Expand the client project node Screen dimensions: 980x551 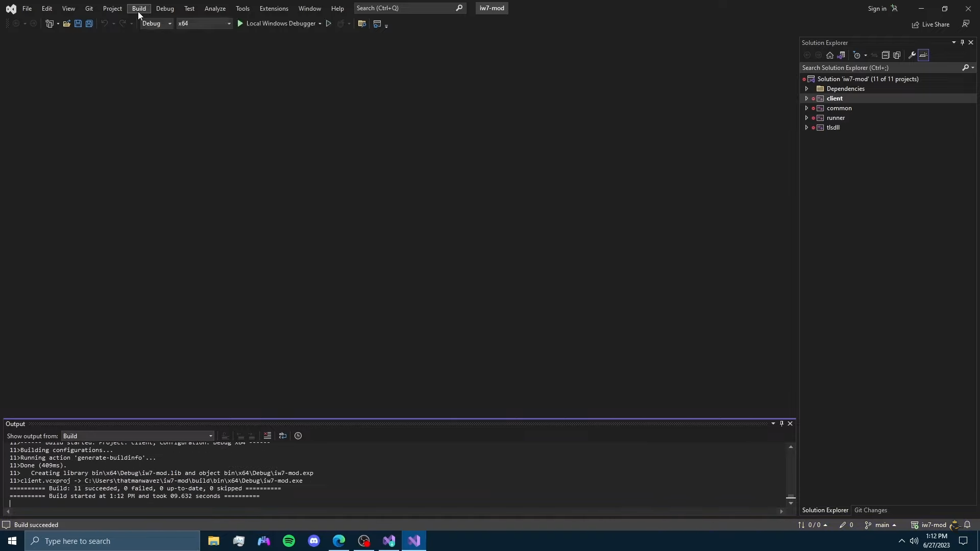(806, 98)
